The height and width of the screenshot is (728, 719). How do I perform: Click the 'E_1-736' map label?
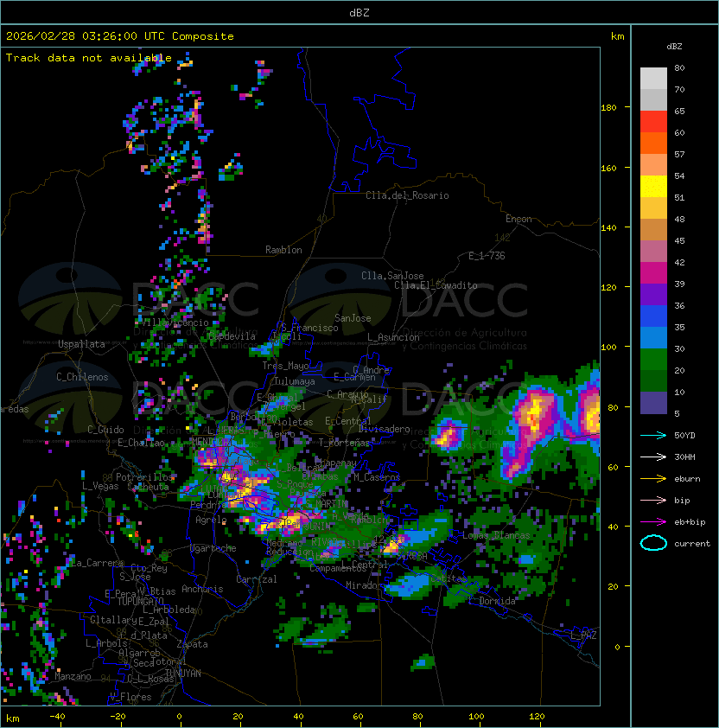[x=487, y=256]
